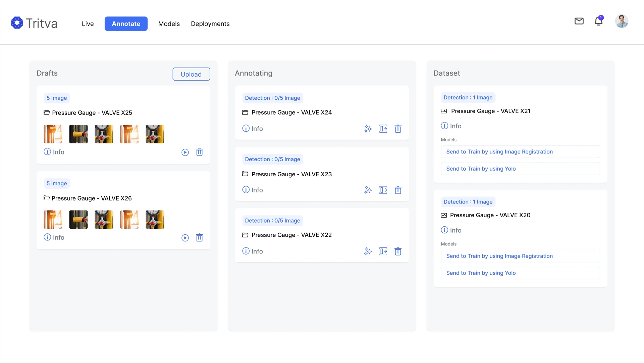Viewport: 644px width, 363px height.
Task: Click the Tritva logo
Action: [x=34, y=23]
